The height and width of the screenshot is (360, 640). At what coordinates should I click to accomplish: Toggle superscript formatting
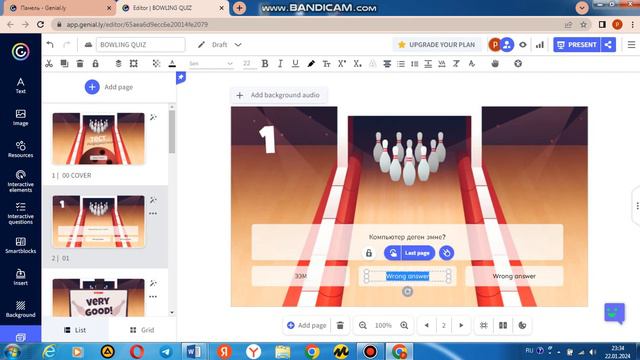(342, 64)
